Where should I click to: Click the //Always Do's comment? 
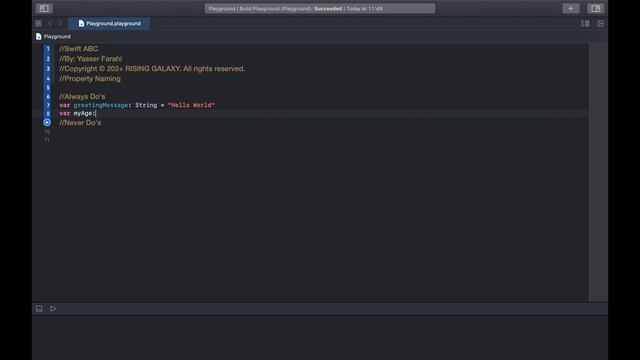82,96
